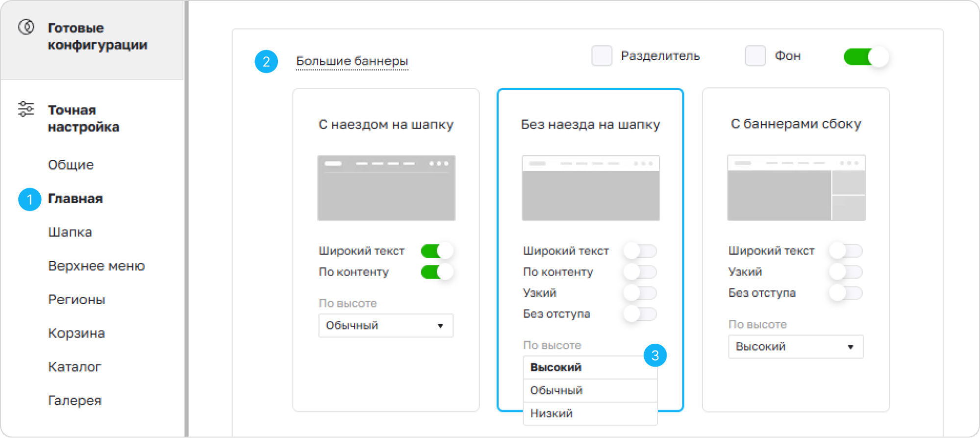Turn on Узкий toggle in 'Без наезда на шапку'
Viewport: 980px width, 438px height.
coord(640,293)
